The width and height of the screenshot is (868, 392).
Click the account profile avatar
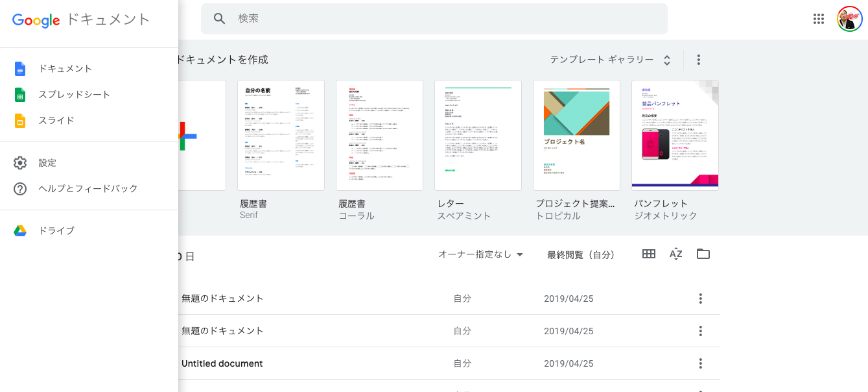coord(849,19)
